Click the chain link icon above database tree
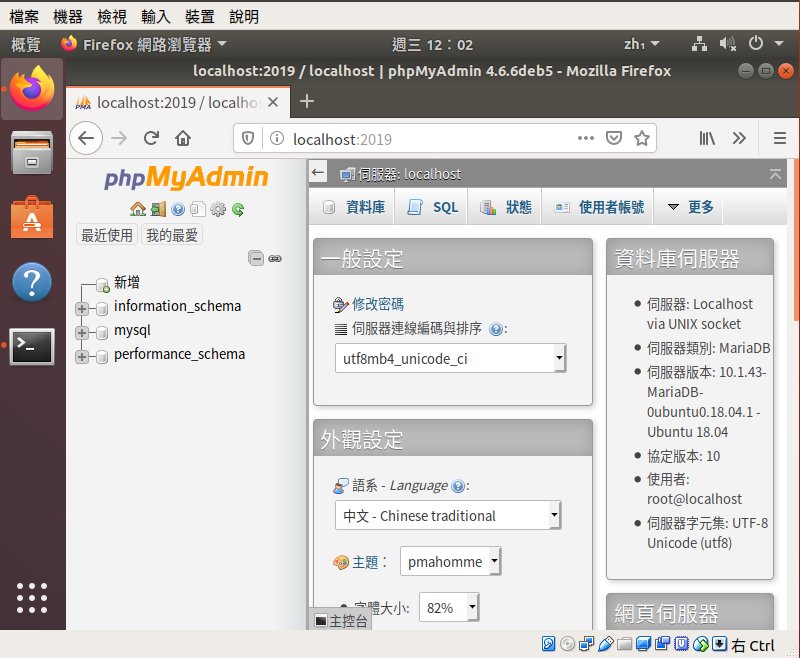This screenshot has width=800, height=658. click(275, 259)
